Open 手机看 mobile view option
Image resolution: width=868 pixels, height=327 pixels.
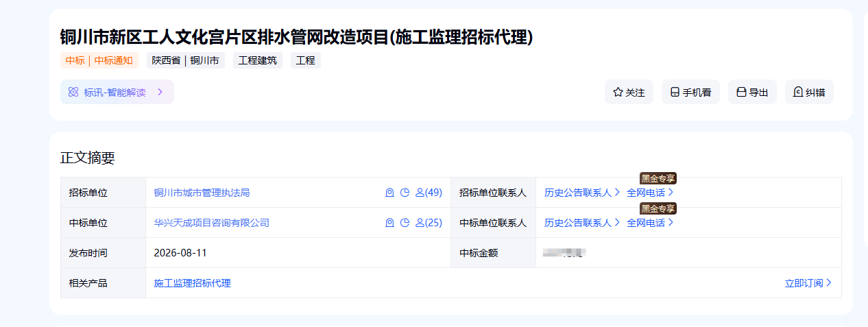point(690,92)
